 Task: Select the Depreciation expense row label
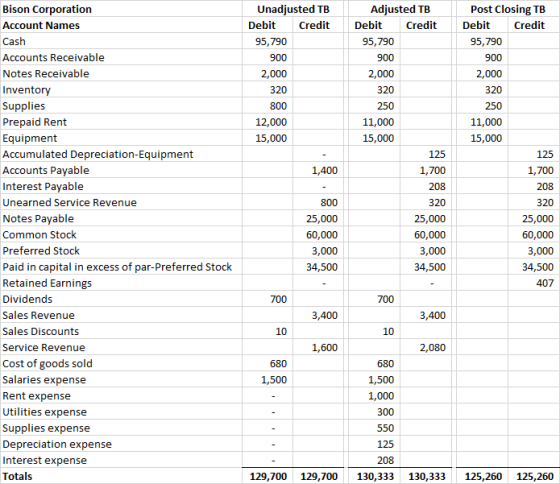pyautogui.click(x=57, y=444)
